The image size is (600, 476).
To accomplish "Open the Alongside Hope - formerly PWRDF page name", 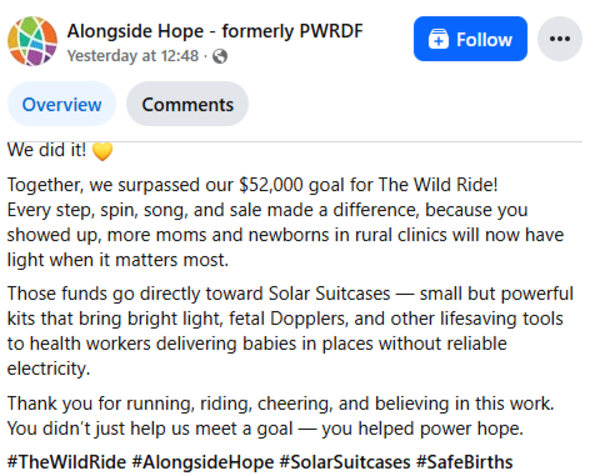I will pyautogui.click(x=214, y=31).
